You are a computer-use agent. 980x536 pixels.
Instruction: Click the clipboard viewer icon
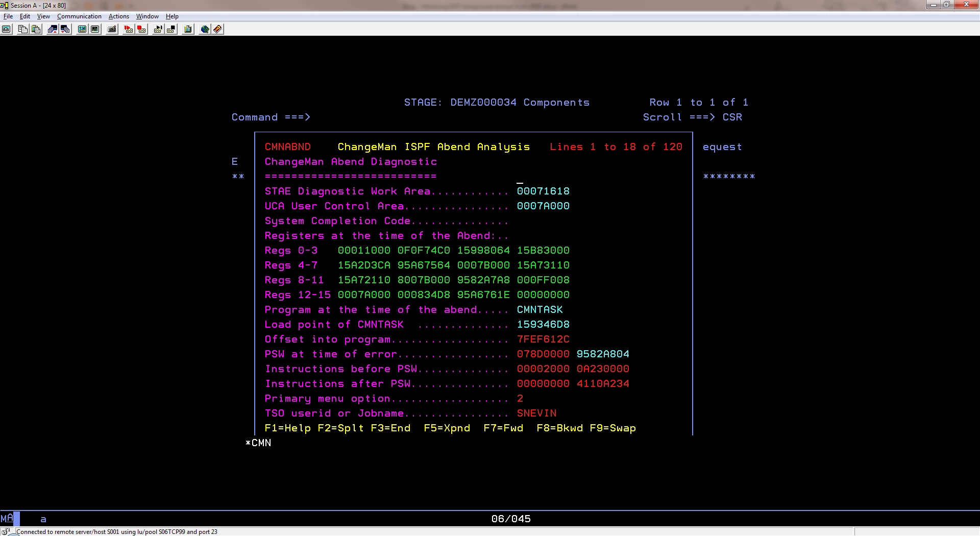188,29
